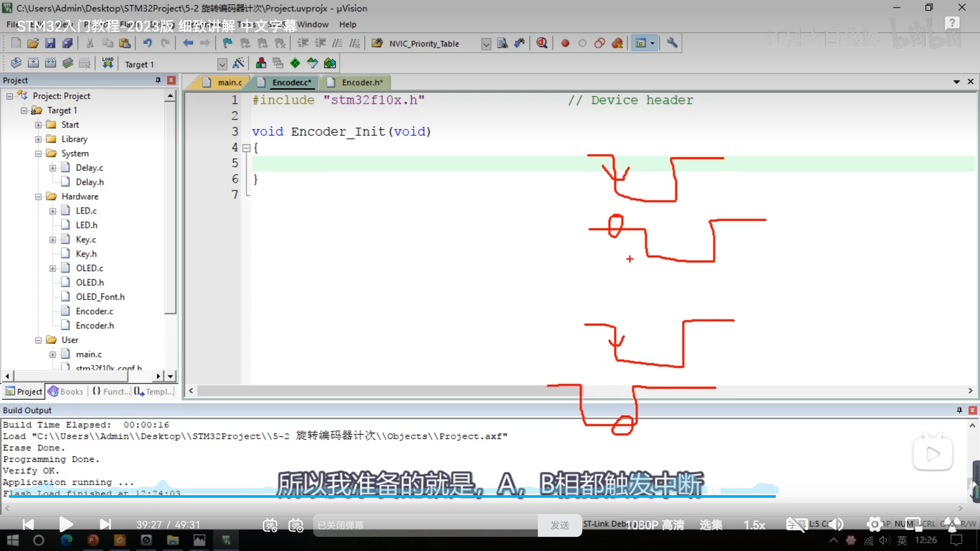Click the 发送 send button
This screenshot has height=551, width=980.
(560, 525)
